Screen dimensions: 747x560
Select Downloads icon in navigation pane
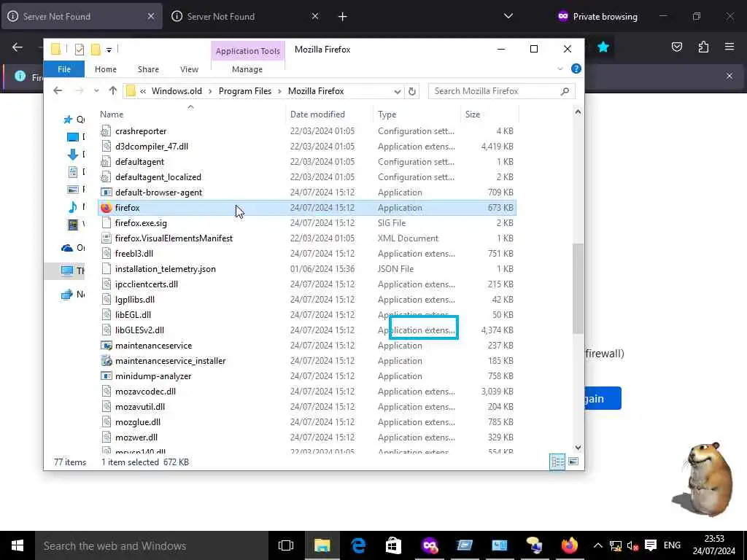[x=73, y=154]
